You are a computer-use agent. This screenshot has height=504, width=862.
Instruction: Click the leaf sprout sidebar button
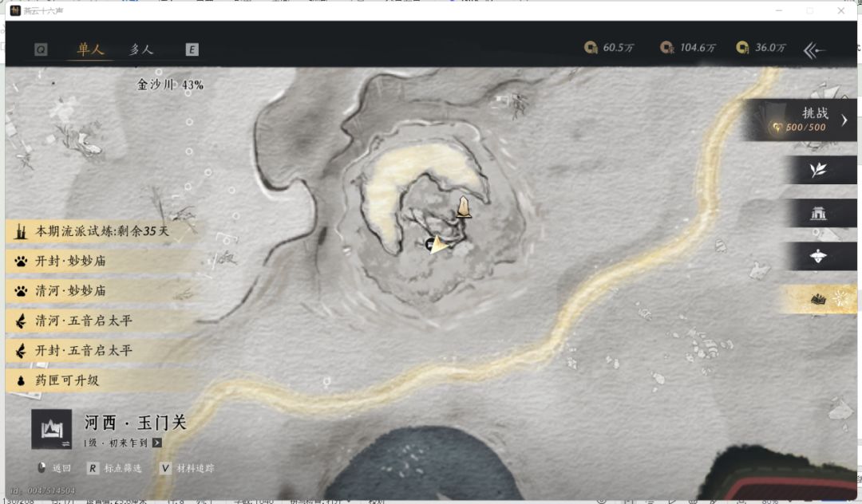click(819, 170)
